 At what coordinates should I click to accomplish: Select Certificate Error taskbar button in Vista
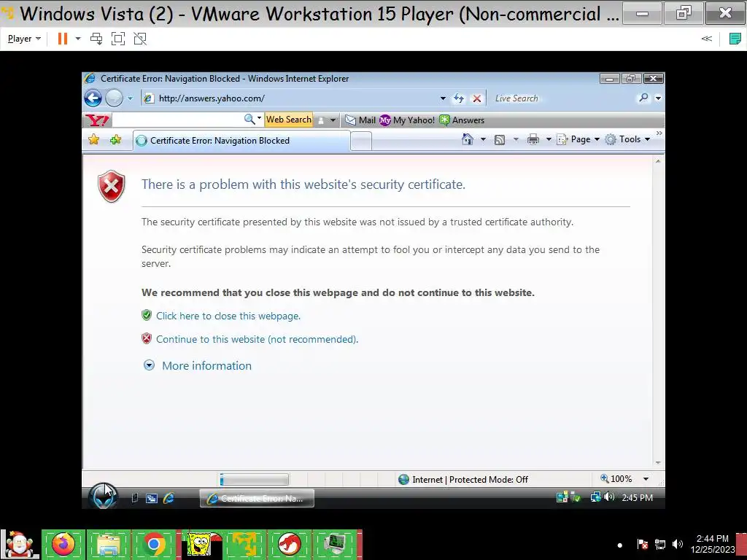point(257,499)
